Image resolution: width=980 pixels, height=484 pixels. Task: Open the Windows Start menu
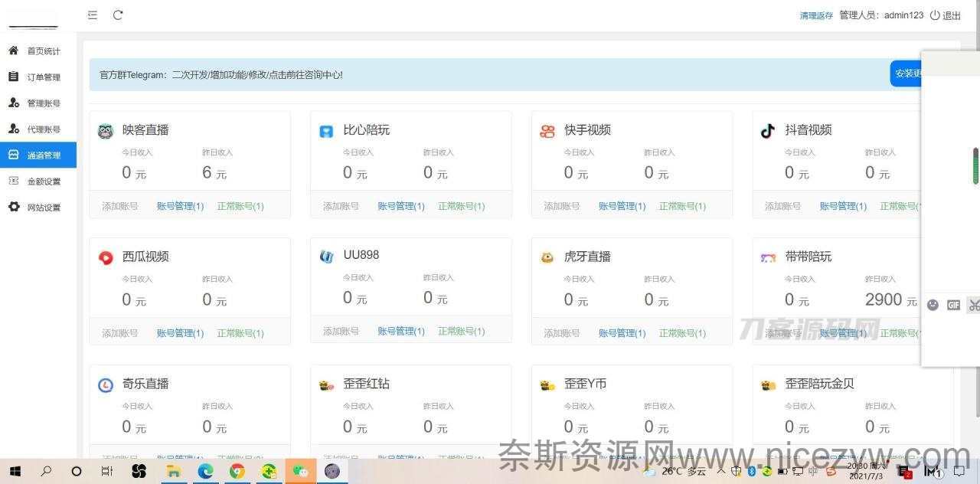pos(15,471)
